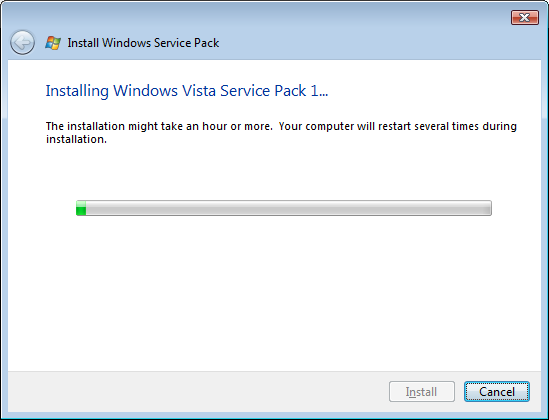Click the far right end of progress bar

coord(489,208)
